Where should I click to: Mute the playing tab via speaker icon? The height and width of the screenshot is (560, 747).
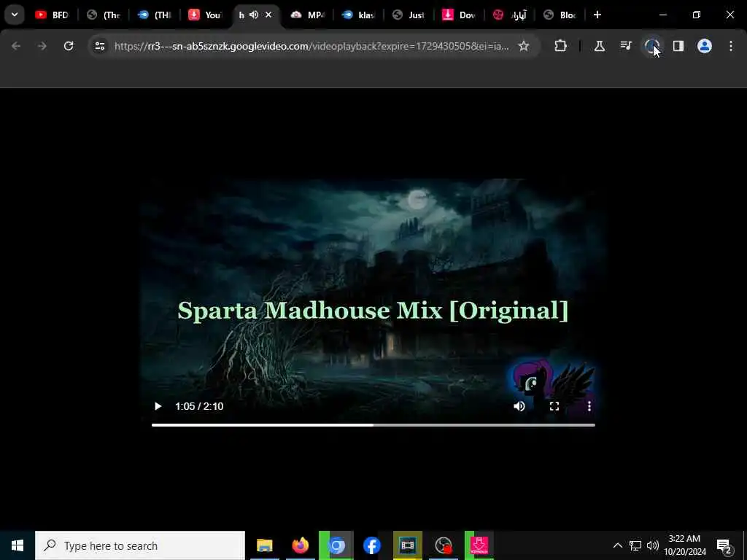coord(254,15)
